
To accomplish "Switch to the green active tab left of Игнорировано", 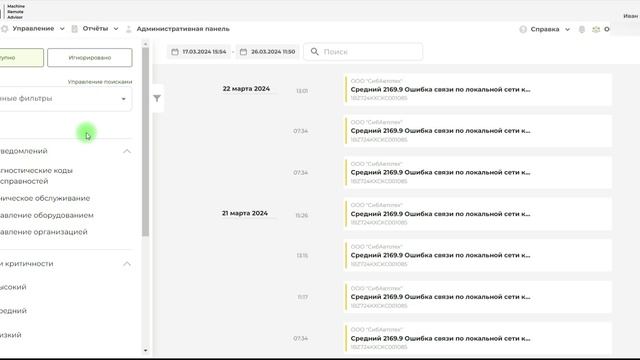I will coord(21,58).
